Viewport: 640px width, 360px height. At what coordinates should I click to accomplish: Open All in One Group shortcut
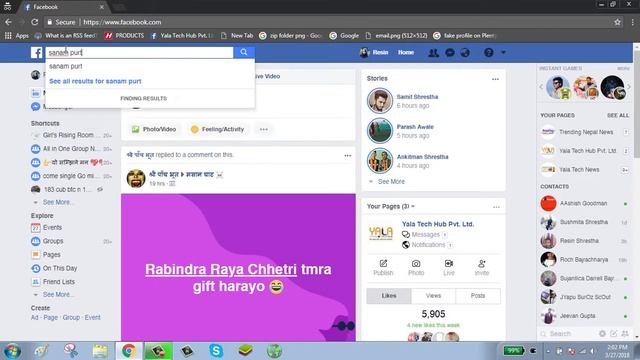click(x=71, y=149)
